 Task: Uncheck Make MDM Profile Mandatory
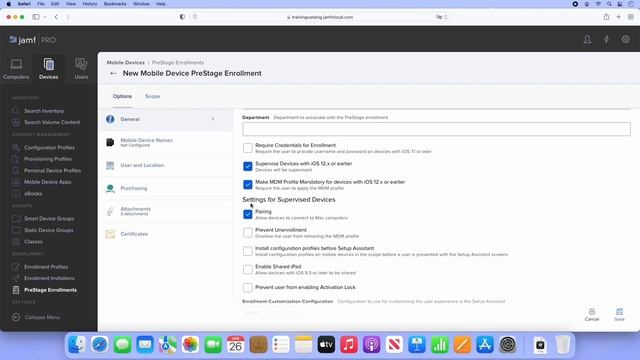pos(248,184)
